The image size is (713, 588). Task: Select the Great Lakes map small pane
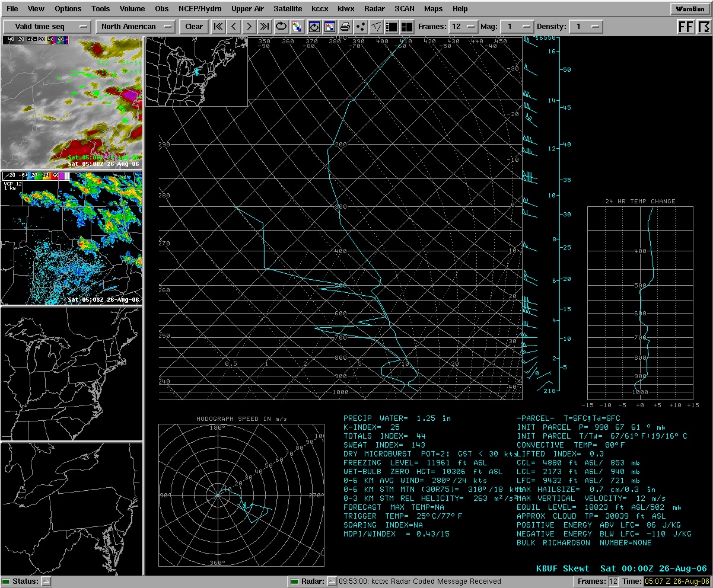tap(72, 373)
